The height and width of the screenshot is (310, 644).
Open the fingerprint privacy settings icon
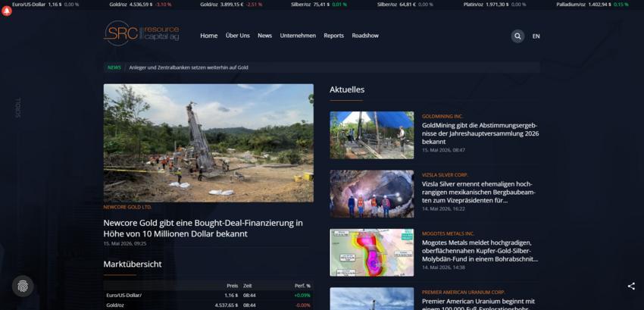click(23, 287)
